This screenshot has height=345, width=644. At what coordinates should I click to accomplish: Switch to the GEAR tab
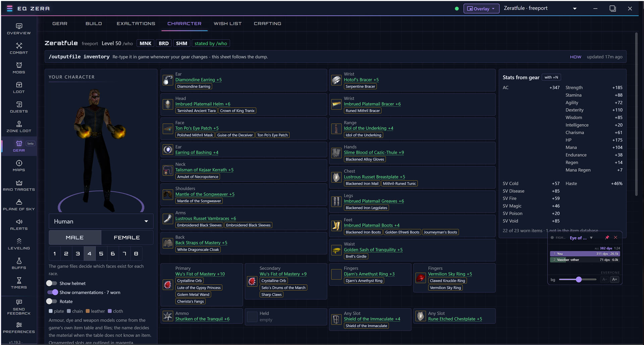60,23
